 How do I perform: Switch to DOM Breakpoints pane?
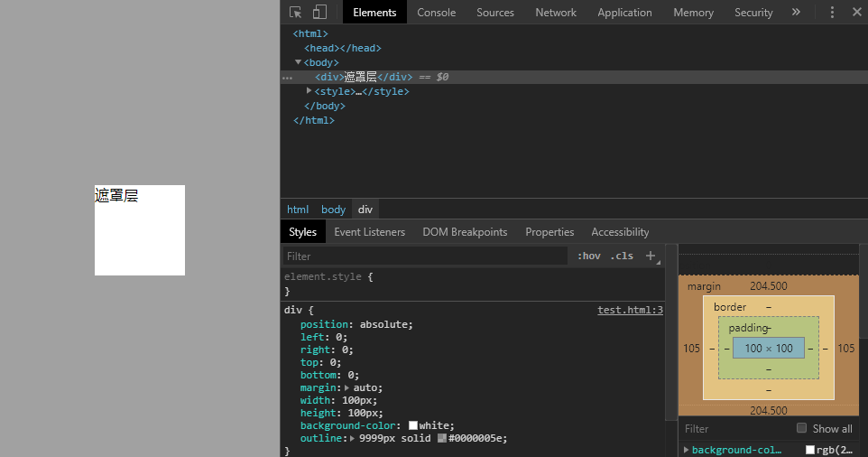465,232
